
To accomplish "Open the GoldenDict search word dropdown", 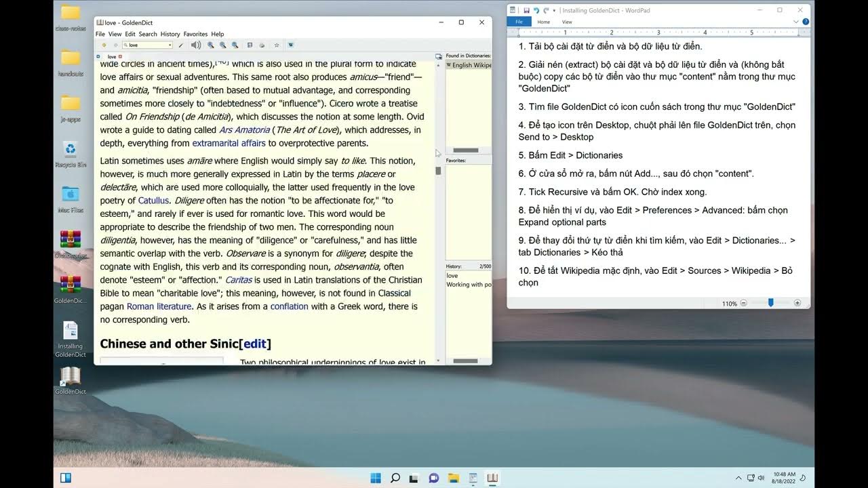I will coord(170,45).
